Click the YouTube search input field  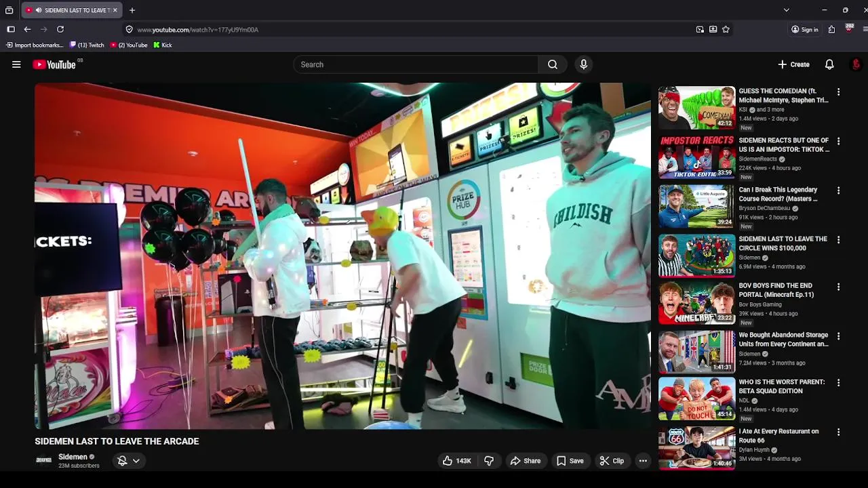(x=416, y=64)
